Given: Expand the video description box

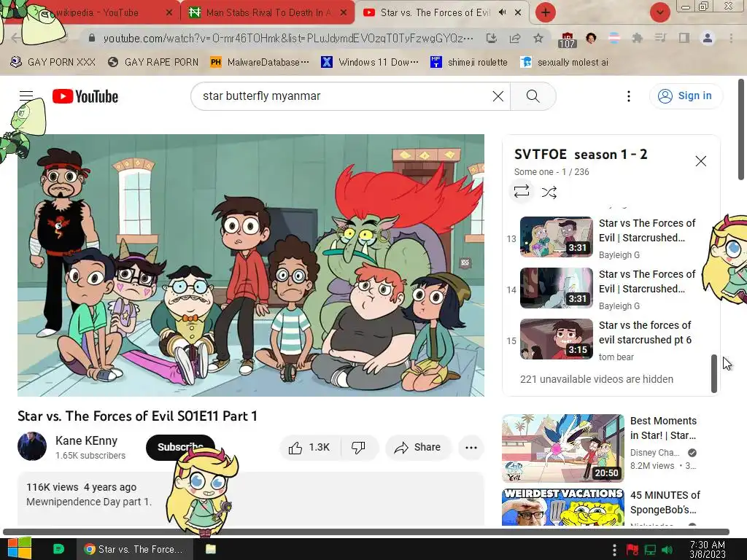Looking at the screenshot, I should [x=251, y=499].
